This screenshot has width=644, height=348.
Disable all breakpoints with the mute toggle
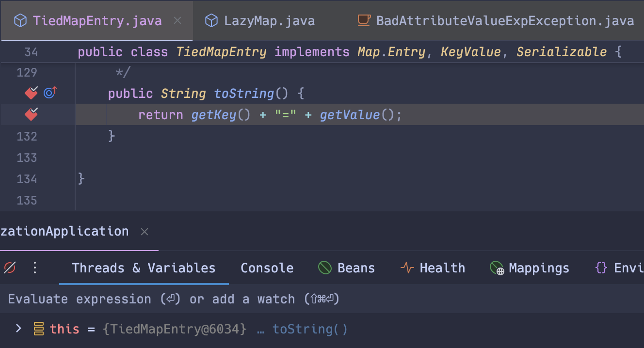coord(9,268)
